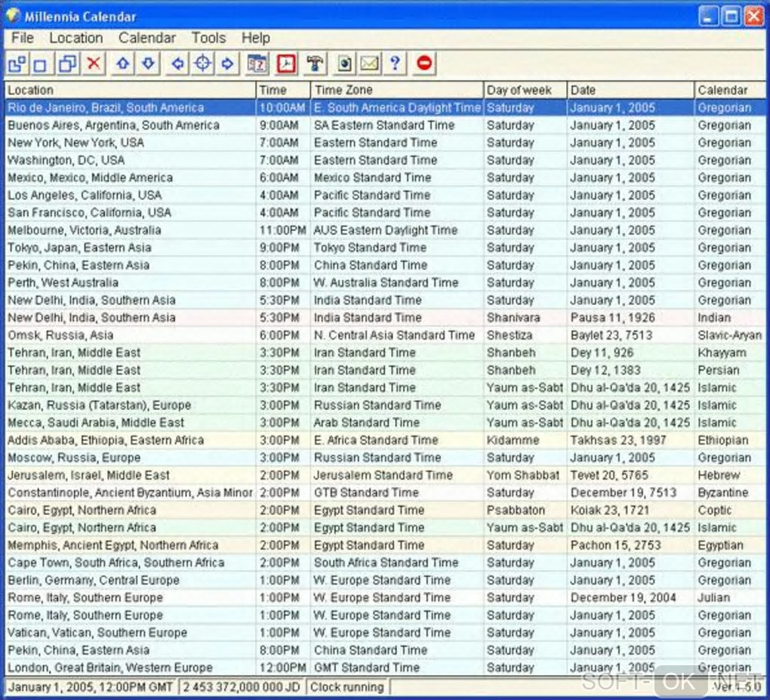
Task: Select the Mexico, Mexico, Middle America row
Action: tap(385, 177)
